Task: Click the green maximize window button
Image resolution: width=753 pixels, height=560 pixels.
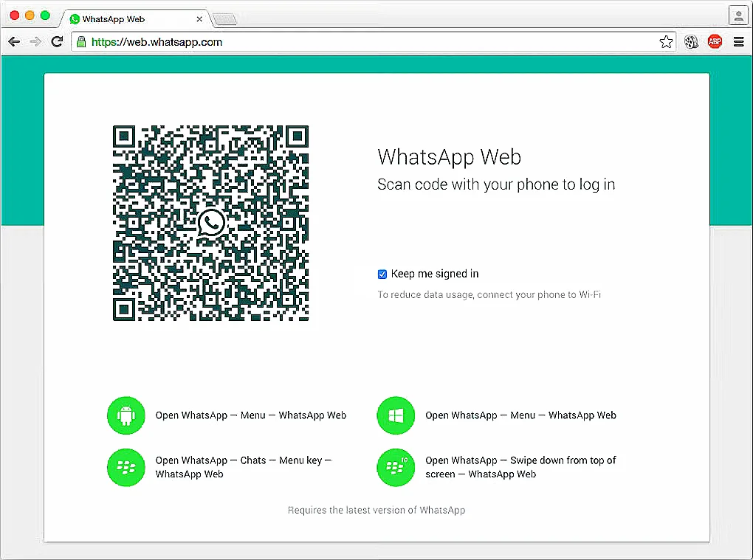Action: [45, 15]
